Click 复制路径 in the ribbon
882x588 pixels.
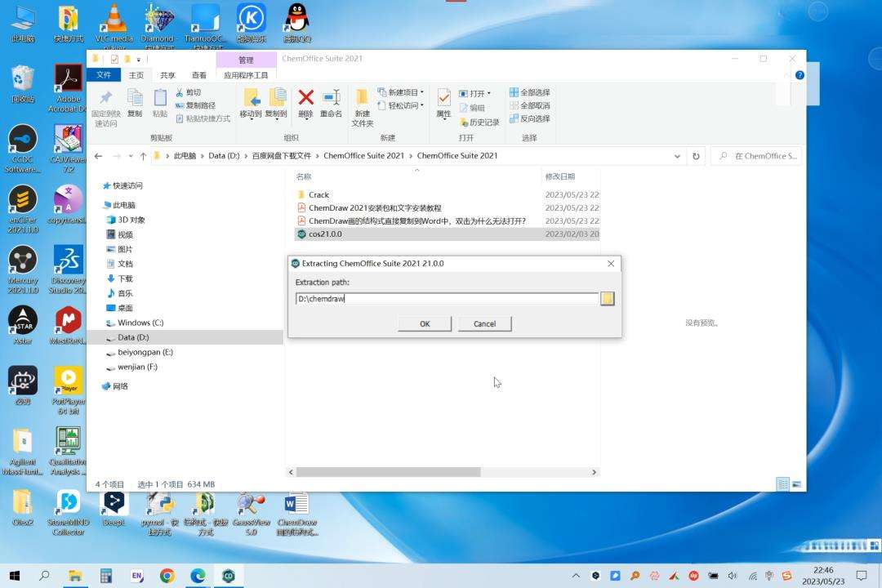pos(196,105)
